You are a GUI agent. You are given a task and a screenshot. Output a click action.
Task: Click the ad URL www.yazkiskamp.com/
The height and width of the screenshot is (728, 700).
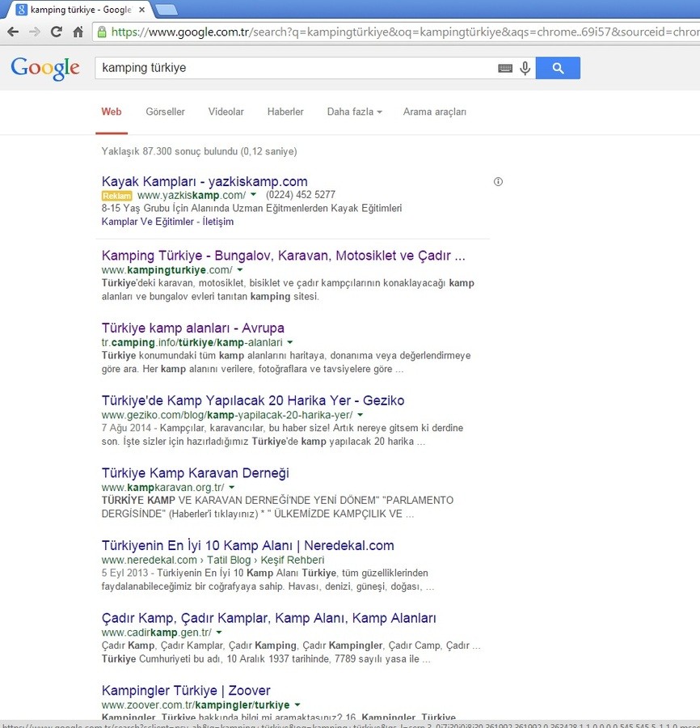192,194
